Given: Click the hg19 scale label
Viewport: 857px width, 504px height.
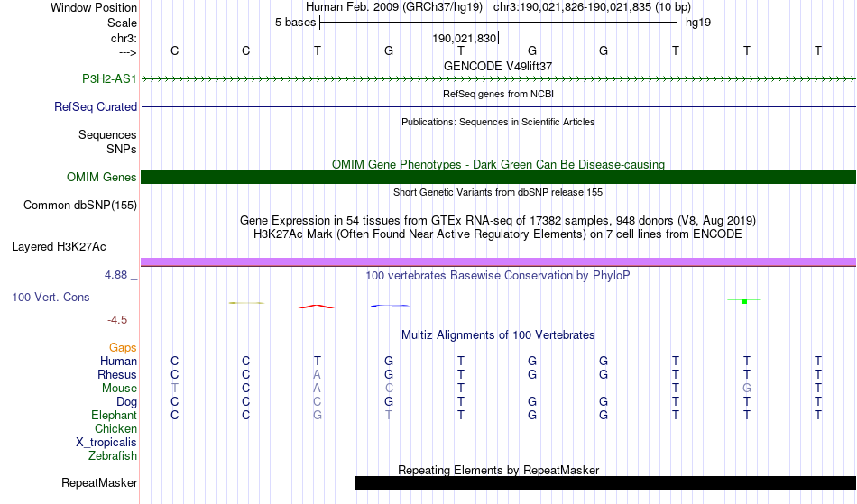Looking at the screenshot, I should [698, 23].
